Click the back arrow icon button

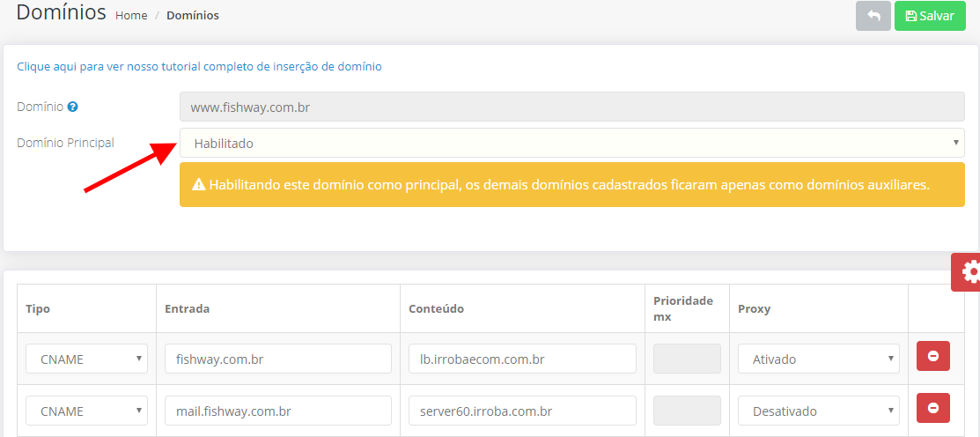pos(873,16)
